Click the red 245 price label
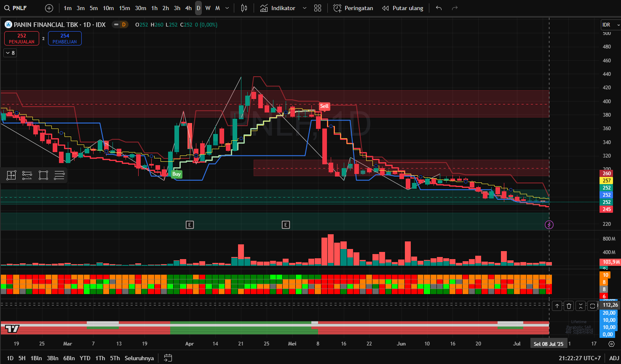Image resolution: width=621 pixels, height=364 pixels. pos(606,209)
